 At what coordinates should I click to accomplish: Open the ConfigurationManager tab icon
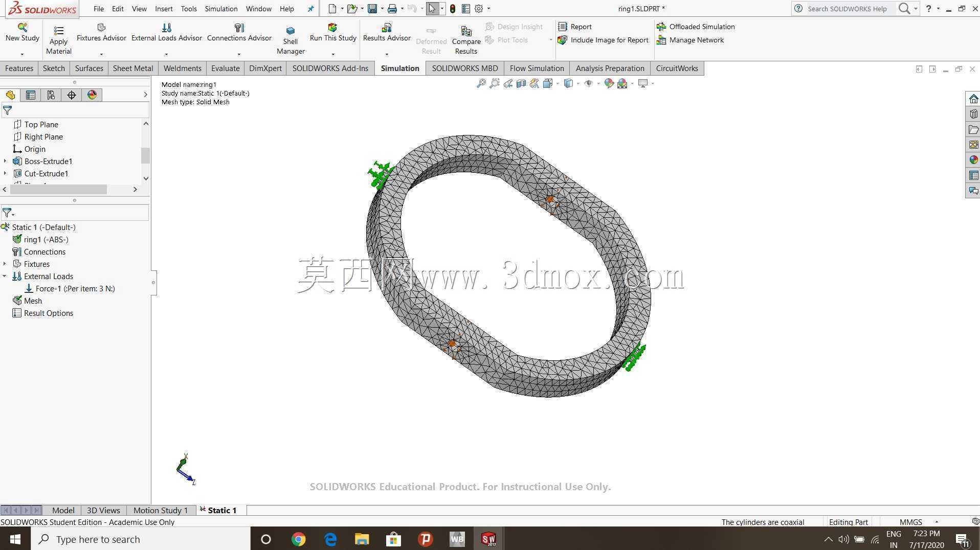tap(51, 95)
